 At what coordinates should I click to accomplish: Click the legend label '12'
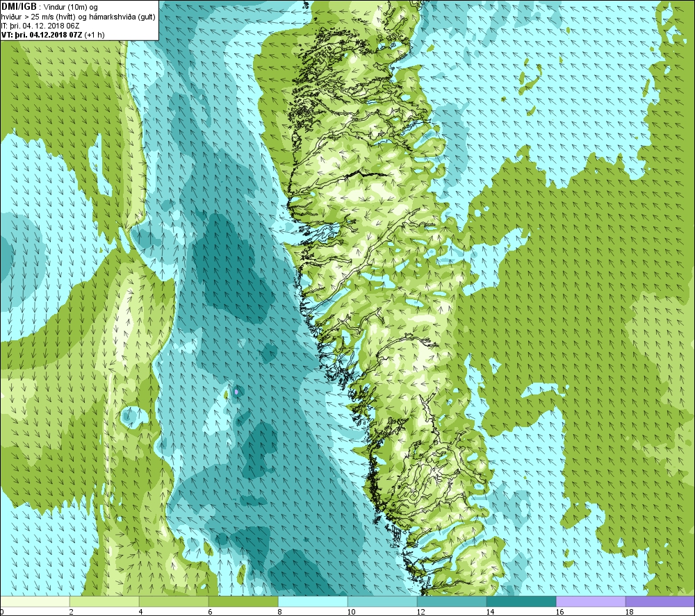pos(420,612)
